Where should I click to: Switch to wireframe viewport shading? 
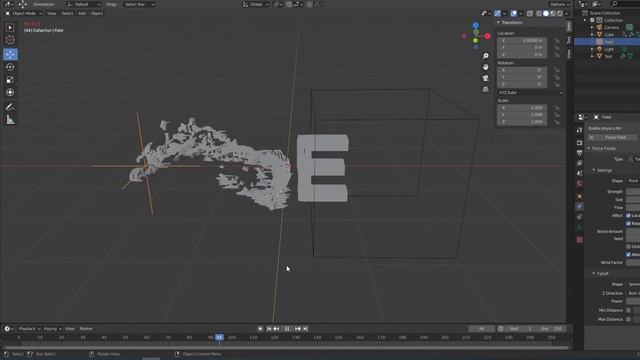539,13
